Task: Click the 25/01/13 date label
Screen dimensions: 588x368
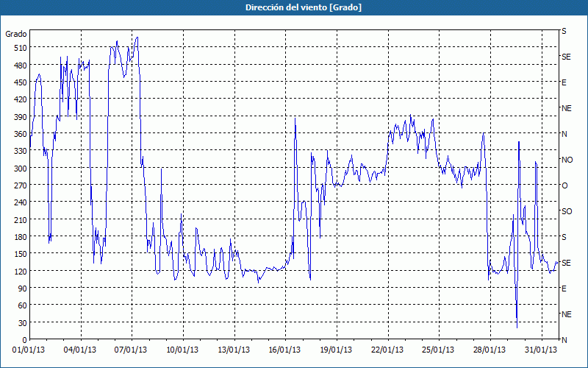Action: (438, 350)
